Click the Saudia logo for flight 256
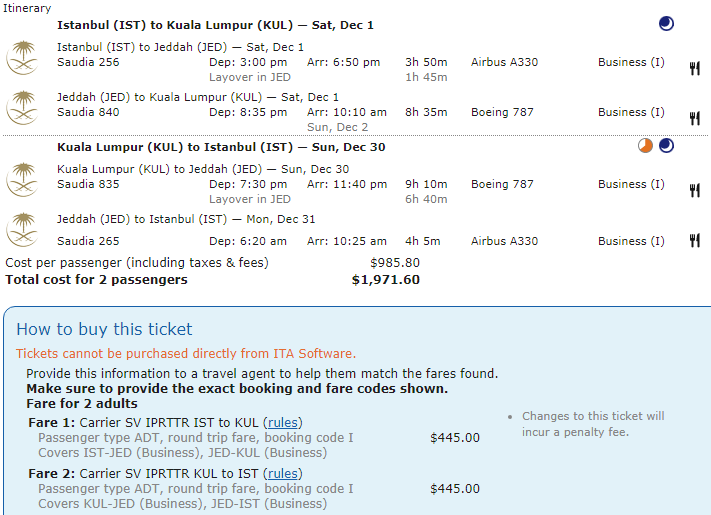Viewport: 711px width, 515px height. click(x=21, y=57)
